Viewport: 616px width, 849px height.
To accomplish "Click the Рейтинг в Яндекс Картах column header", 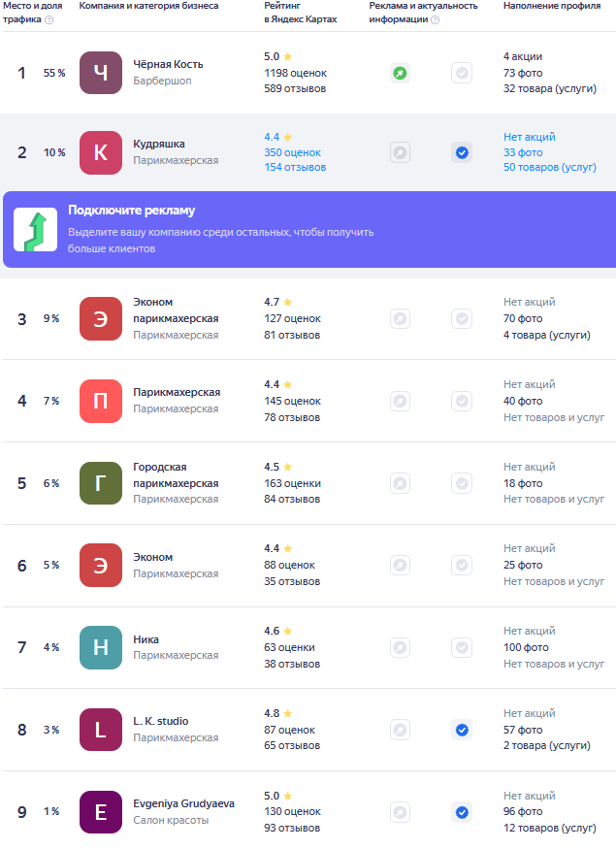I will click(301, 13).
